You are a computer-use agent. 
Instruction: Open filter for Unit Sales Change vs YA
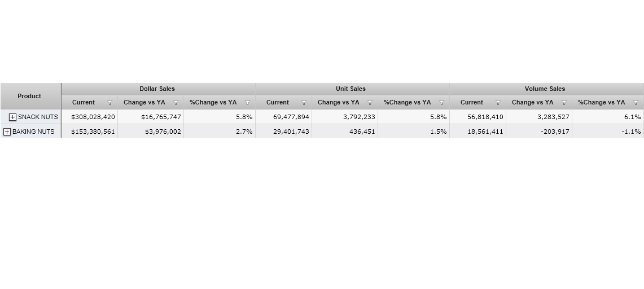tap(370, 103)
